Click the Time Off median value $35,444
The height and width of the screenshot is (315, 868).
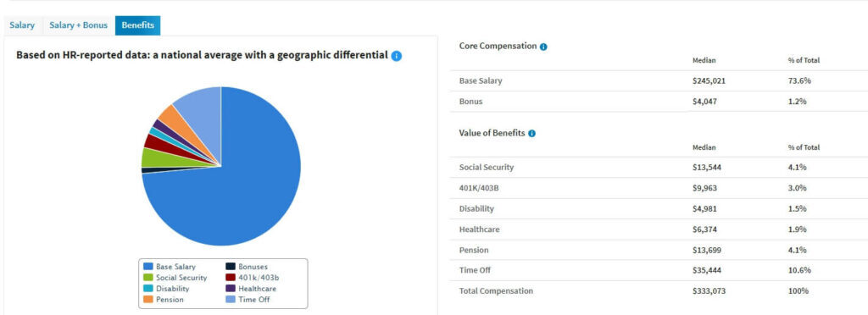707,270
